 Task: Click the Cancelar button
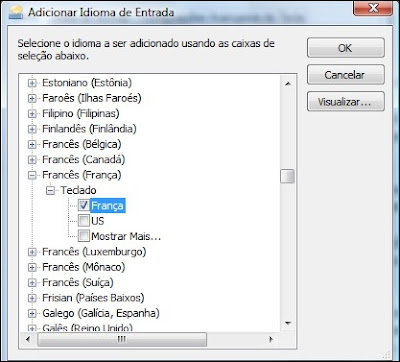[x=345, y=75]
